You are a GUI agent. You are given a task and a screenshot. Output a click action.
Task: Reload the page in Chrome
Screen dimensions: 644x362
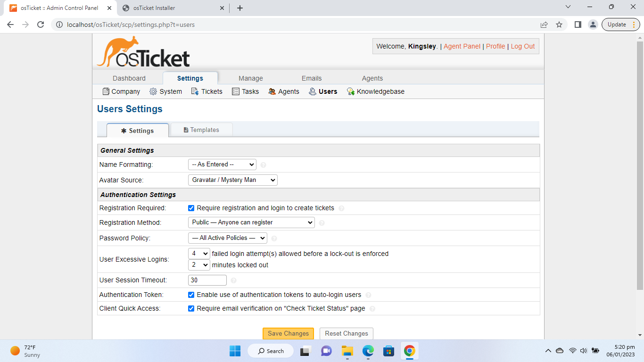pyautogui.click(x=41, y=25)
